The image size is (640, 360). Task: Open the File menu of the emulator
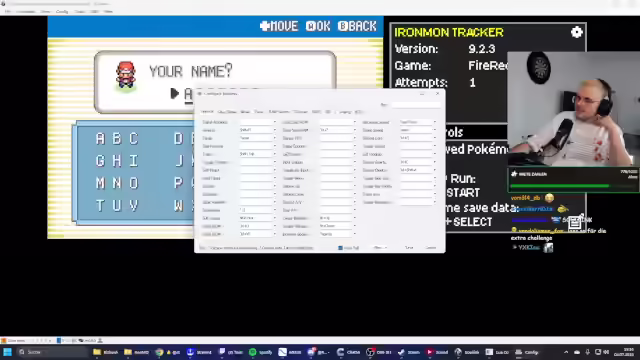[7, 11]
